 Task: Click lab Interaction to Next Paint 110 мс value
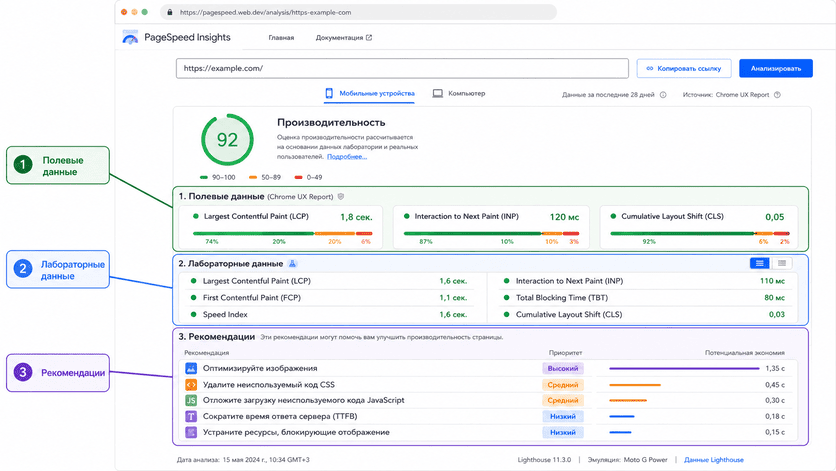pyautogui.click(x=772, y=281)
